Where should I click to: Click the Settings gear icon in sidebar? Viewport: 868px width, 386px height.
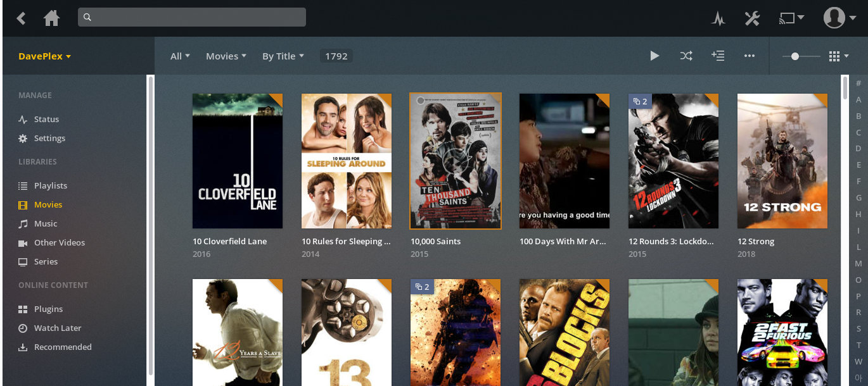23,138
